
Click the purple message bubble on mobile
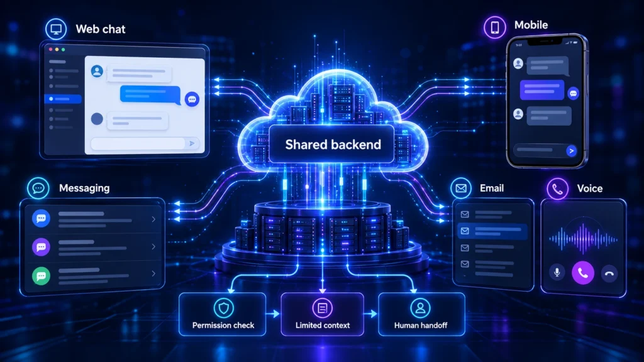click(x=542, y=90)
